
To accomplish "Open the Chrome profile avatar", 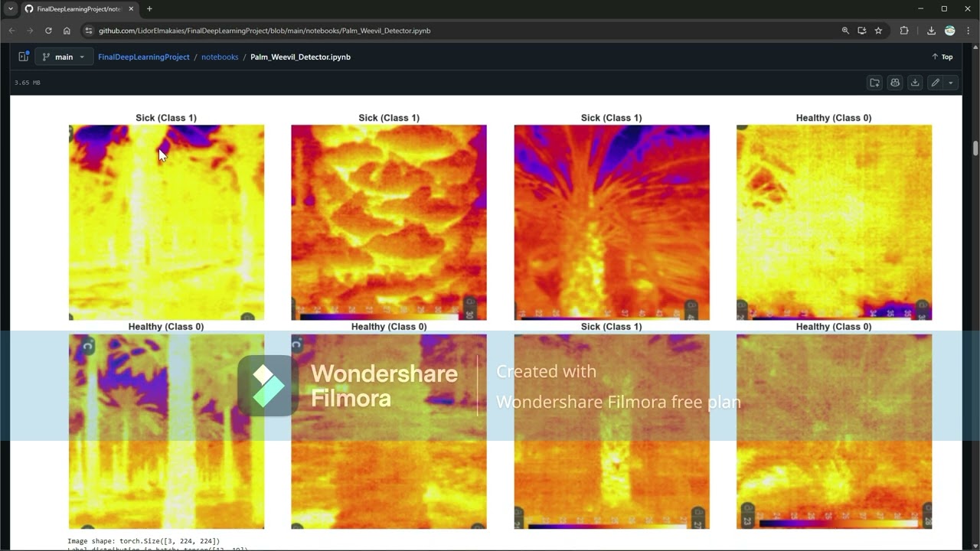I will (x=950, y=31).
